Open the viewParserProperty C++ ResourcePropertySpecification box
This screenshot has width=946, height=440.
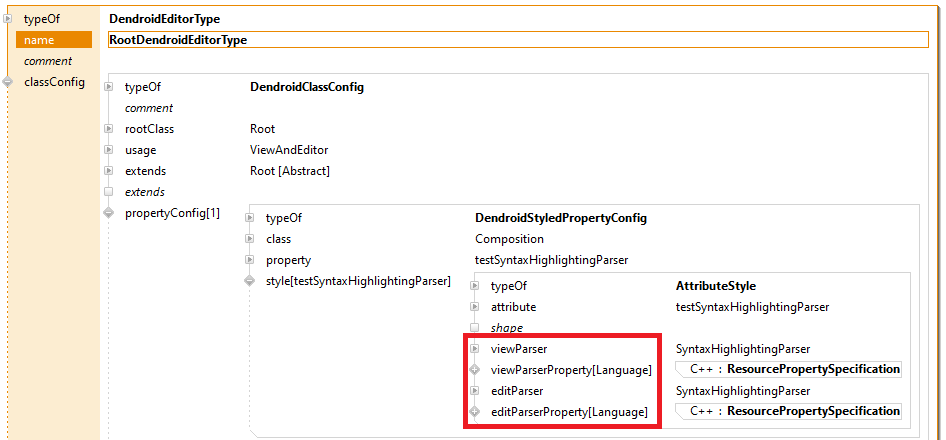pyautogui.click(x=789, y=370)
